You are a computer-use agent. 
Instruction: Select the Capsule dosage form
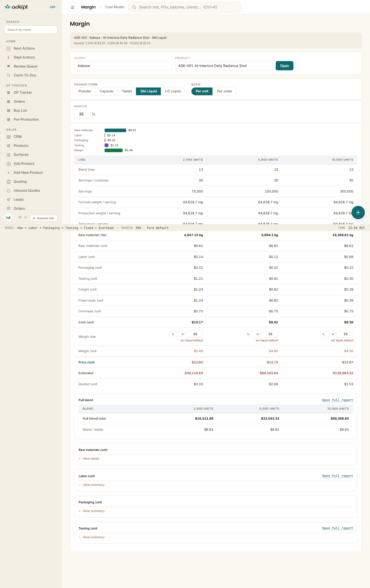106,91
